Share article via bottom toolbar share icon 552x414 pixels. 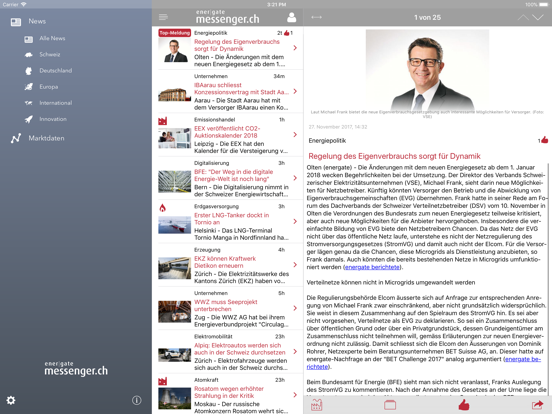tap(538, 405)
